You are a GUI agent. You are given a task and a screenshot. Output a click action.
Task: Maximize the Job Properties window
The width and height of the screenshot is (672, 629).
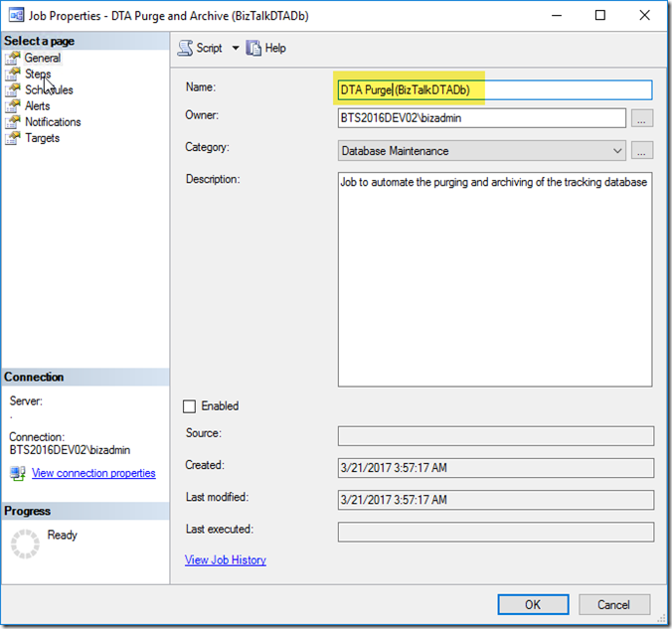600,16
